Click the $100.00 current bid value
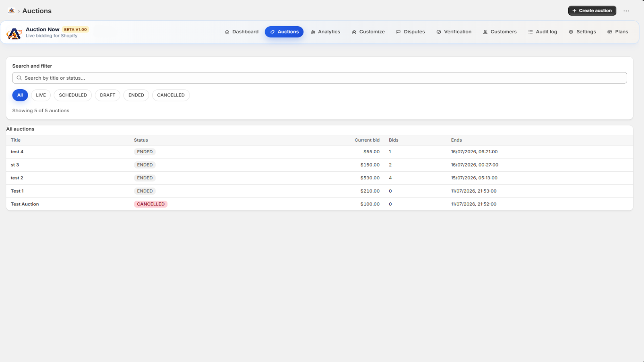 (x=370, y=204)
